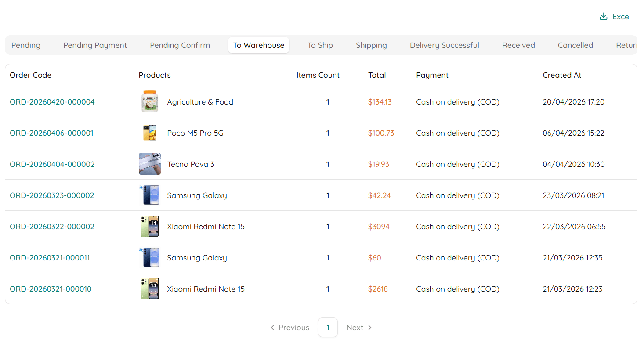This screenshot has height=339, width=644.
Task: Open the Shipping tab
Action: pyautogui.click(x=371, y=45)
